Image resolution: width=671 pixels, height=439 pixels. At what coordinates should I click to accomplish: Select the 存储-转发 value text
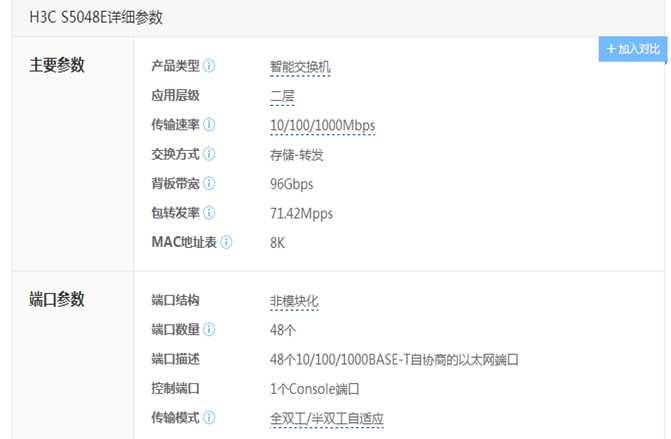coord(297,155)
